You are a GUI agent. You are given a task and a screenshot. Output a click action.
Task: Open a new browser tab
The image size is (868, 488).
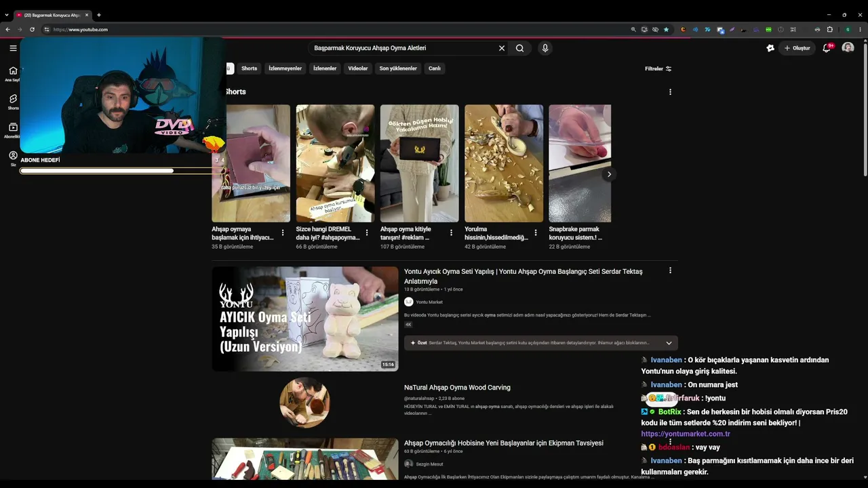pos(99,15)
